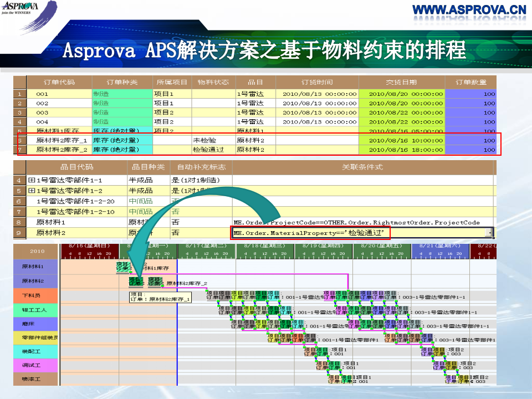Select the 调试工 resource row
The width and height of the screenshot is (532, 399).
coord(36,365)
